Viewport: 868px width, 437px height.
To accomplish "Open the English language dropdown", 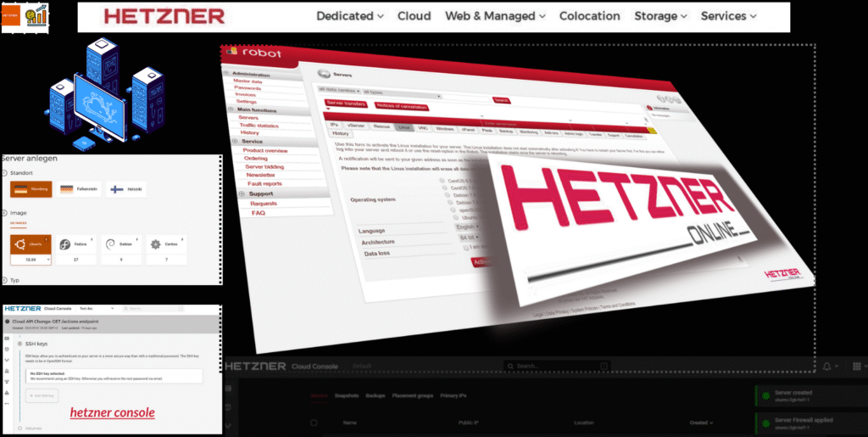I will pyautogui.click(x=468, y=227).
